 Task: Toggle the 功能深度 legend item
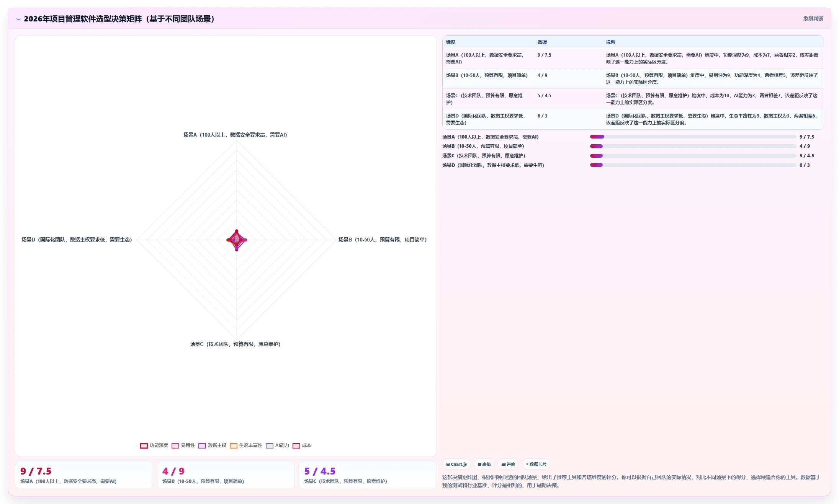154,445
